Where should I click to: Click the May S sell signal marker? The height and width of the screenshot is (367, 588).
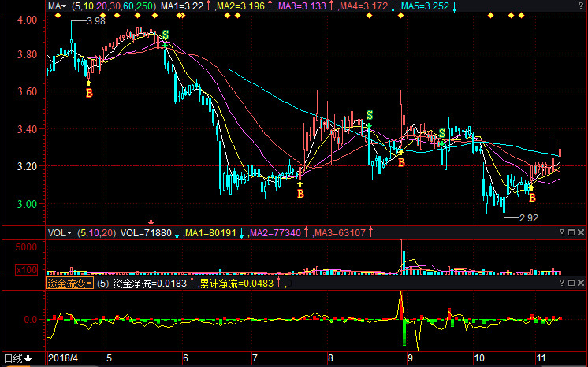(x=166, y=35)
